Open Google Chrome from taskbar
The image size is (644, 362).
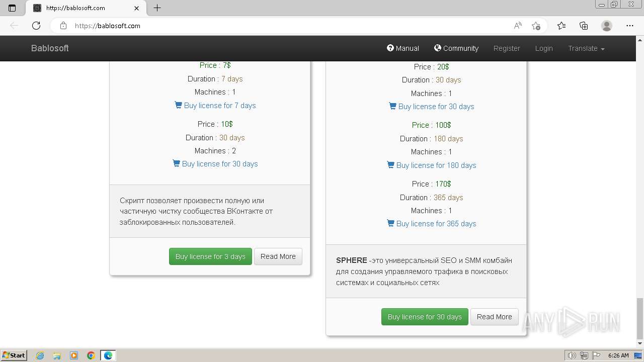pyautogui.click(x=91, y=355)
